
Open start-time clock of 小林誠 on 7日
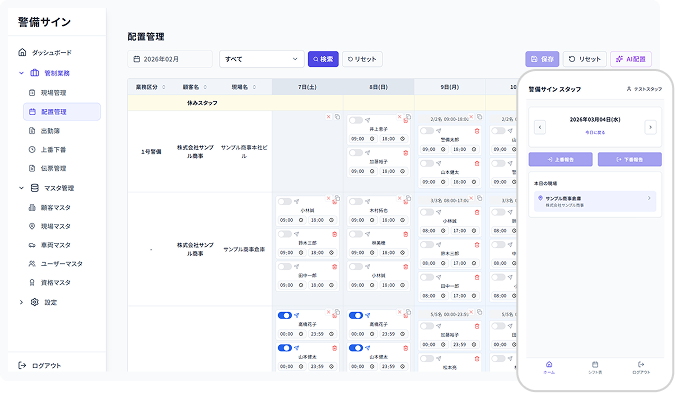[x=301, y=220]
